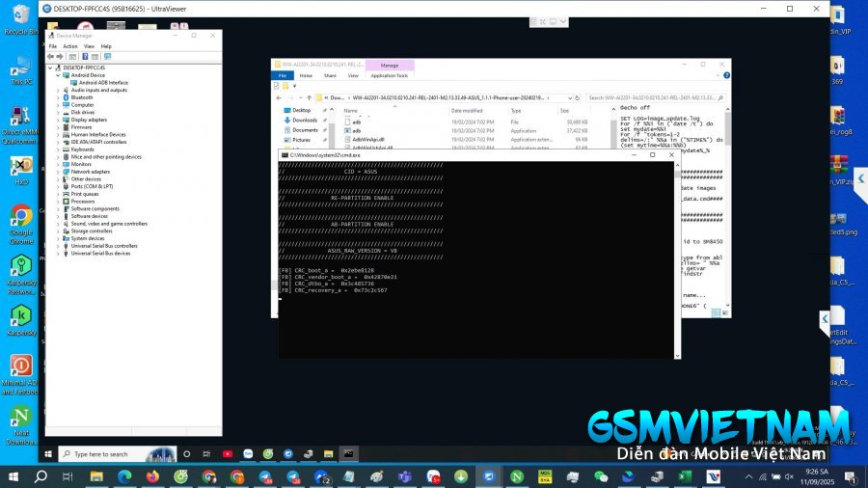This screenshot has width=868, height=488.
Task: Click cmd icon in remote taskbar
Action: click(348, 454)
